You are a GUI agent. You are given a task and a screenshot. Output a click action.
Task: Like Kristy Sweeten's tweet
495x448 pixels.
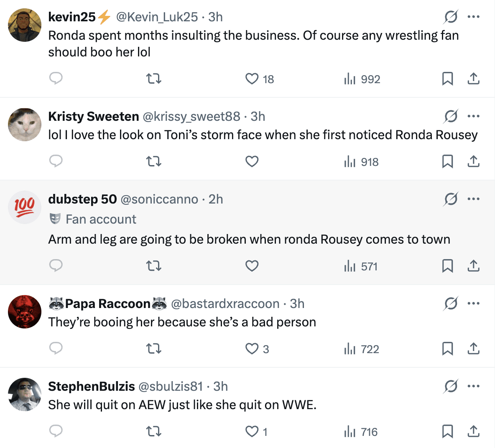252,161
